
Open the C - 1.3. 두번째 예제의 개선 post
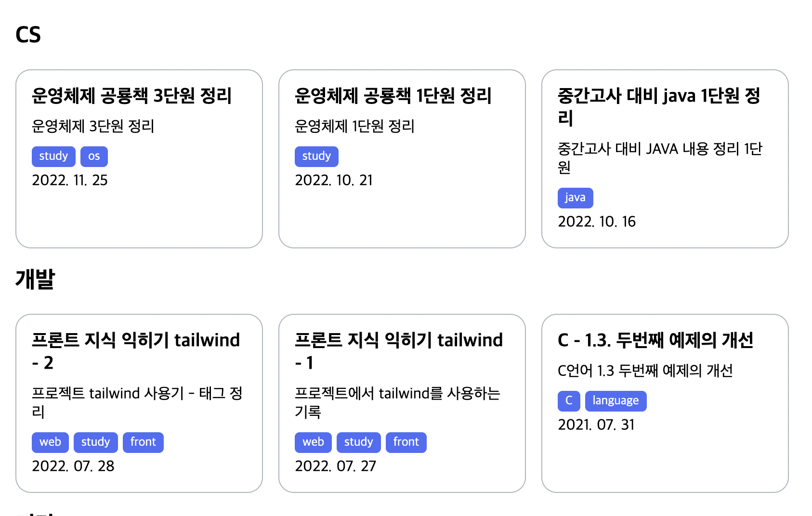tap(655, 340)
